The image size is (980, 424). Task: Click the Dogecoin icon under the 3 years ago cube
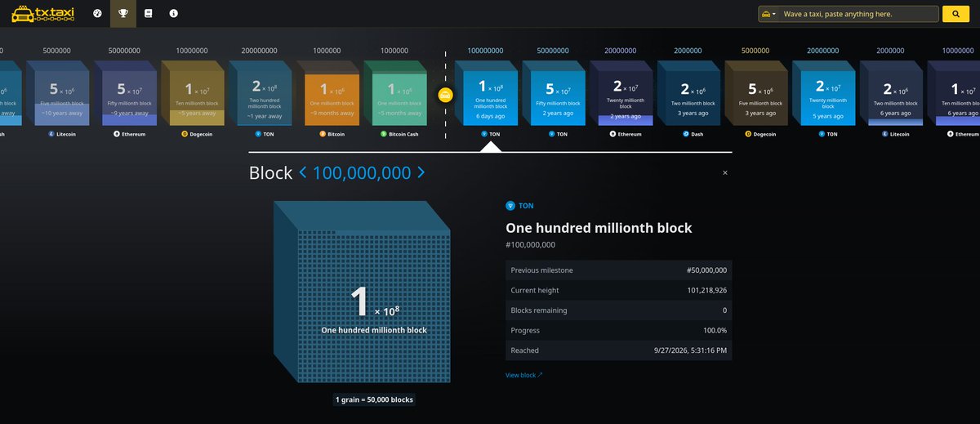pyautogui.click(x=747, y=134)
